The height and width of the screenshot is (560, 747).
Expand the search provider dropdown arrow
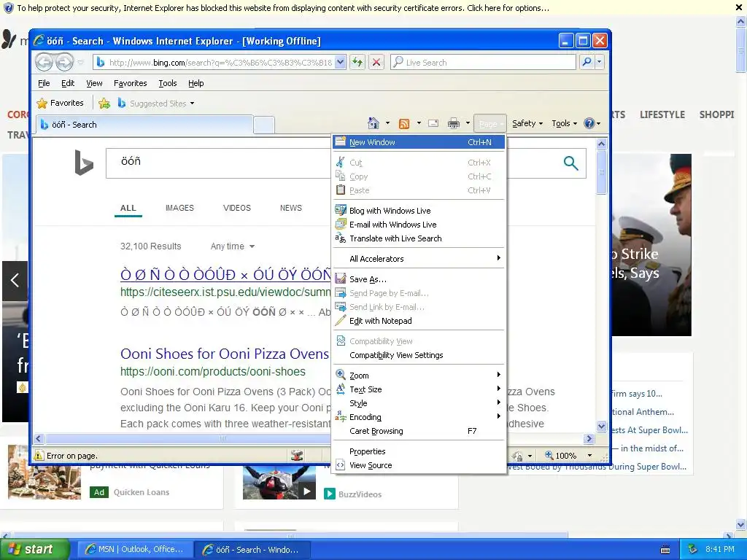click(x=600, y=62)
